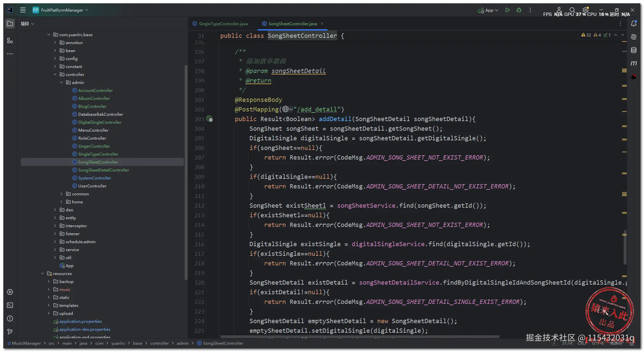This screenshot has width=644, height=352.
Task: Open the main hamburger menu
Action: (23, 10)
